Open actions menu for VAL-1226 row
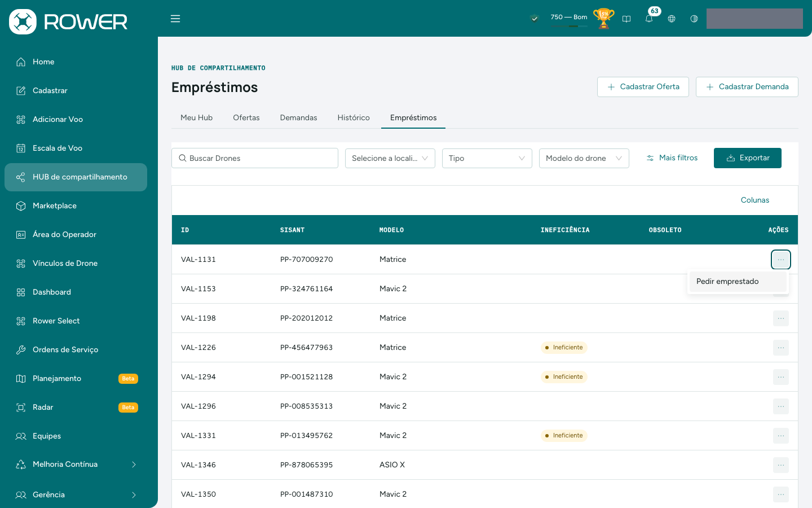Image resolution: width=812 pixels, height=508 pixels. (781, 348)
